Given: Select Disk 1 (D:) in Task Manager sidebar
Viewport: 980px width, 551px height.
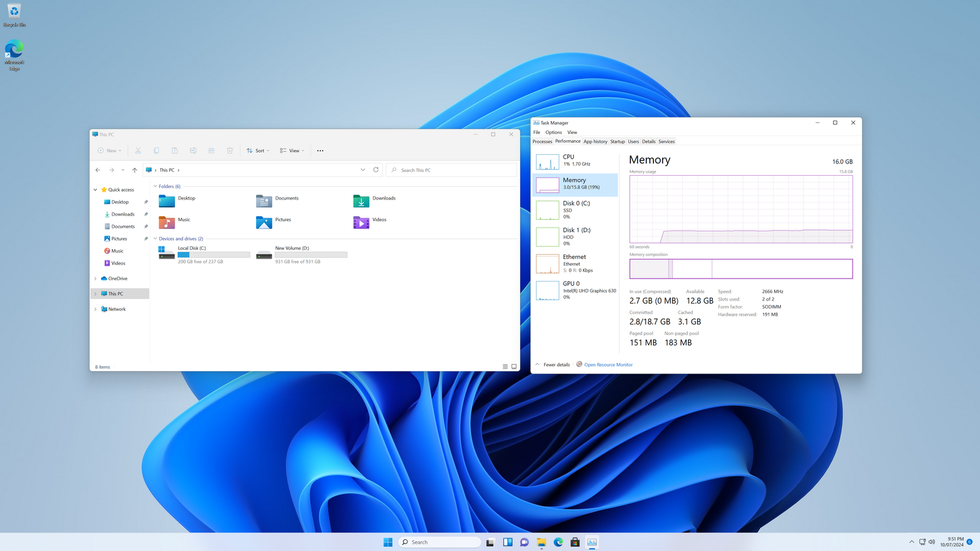Looking at the screenshot, I should (x=575, y=237).
